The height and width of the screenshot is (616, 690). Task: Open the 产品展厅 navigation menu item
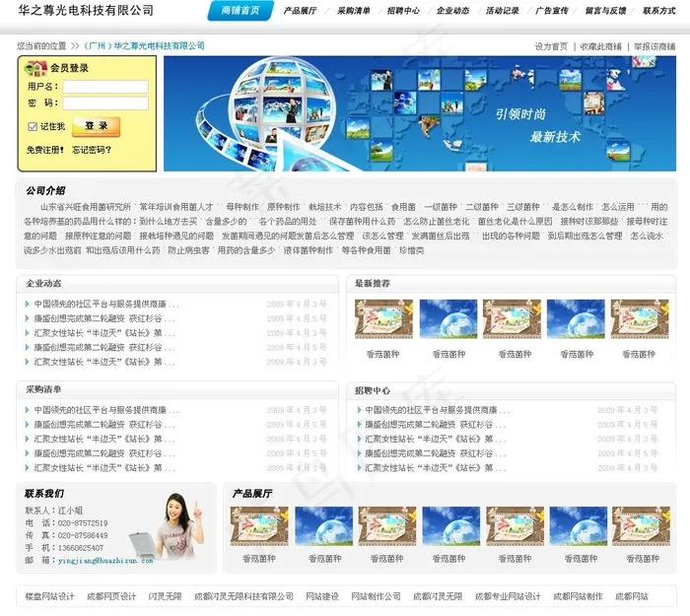coord(300,11)
